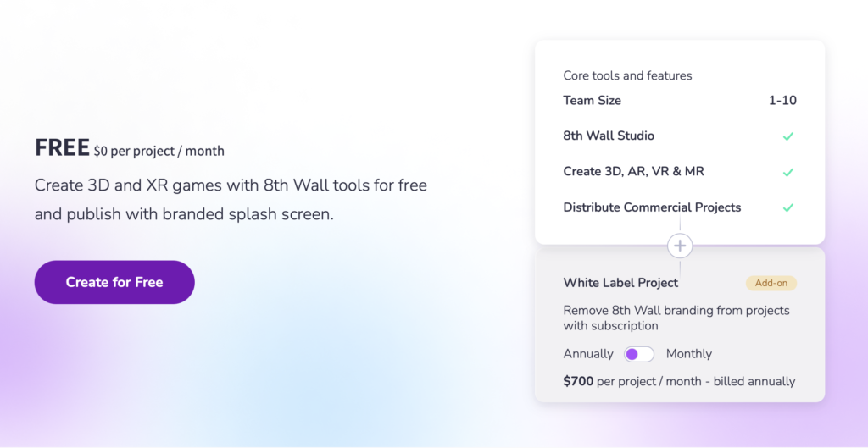868x448 pixels.
Task: Click the 8th Wall Studio feature label
Action: click(x=609, y=136)
